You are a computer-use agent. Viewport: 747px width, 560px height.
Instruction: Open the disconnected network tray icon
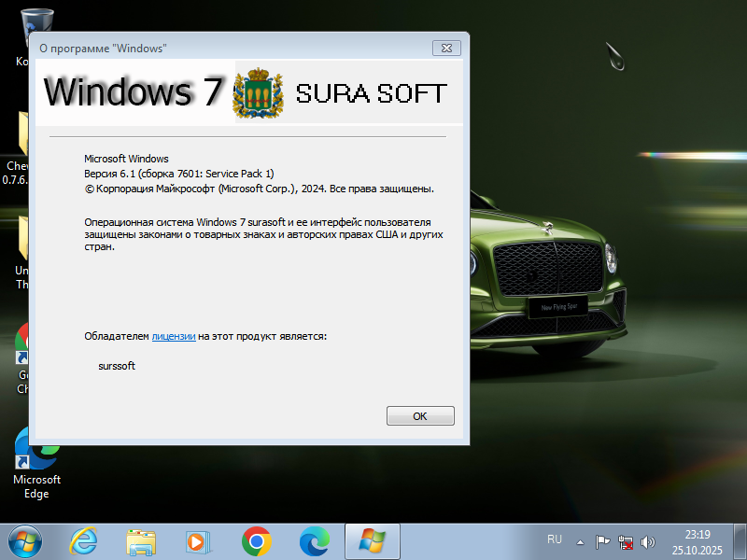[x=626, y=541]
